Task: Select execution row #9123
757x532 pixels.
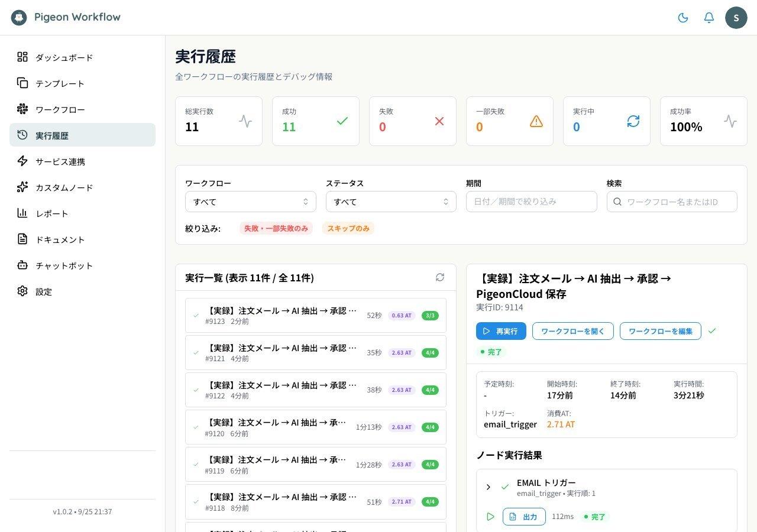Action: [316, 316]
